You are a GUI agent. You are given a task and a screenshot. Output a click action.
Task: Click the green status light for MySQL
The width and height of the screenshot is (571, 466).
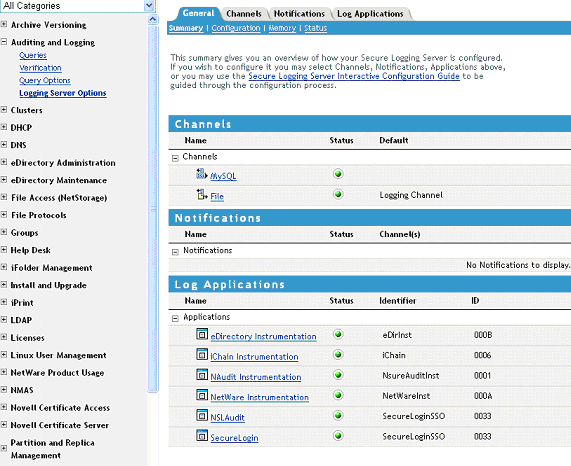point(338,174)
